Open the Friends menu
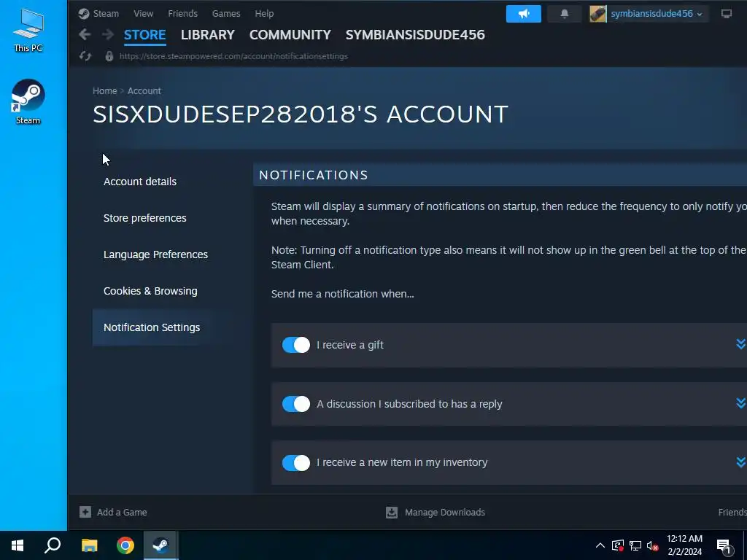The width and height of the screenshot is (747, 560). (x=182, y=13)
